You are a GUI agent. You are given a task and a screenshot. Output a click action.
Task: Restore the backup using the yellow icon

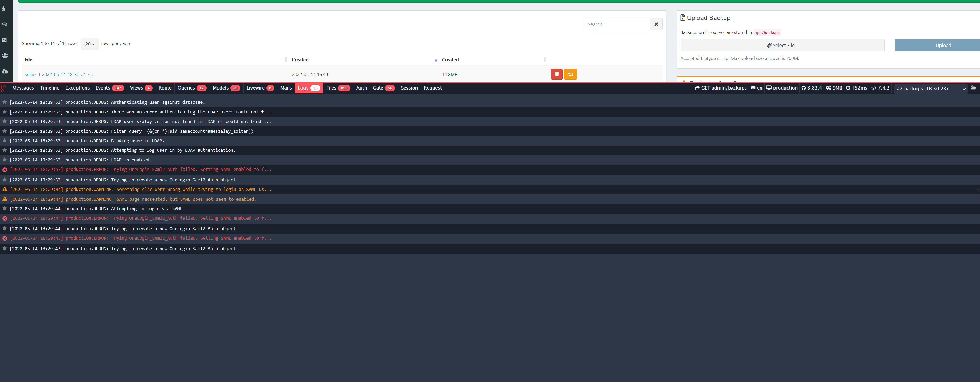(x=570, y=74)
